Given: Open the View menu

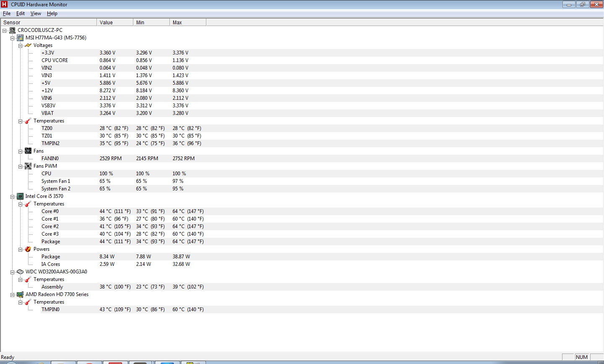Looking at the screenshot, I should click(x=36, y=13).
